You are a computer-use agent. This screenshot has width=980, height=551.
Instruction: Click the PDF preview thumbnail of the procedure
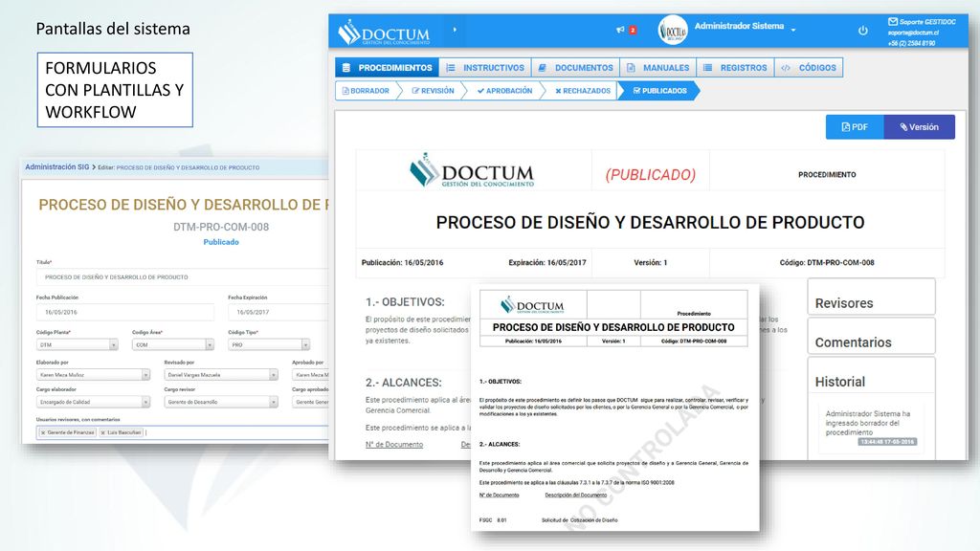click(614, 408)
